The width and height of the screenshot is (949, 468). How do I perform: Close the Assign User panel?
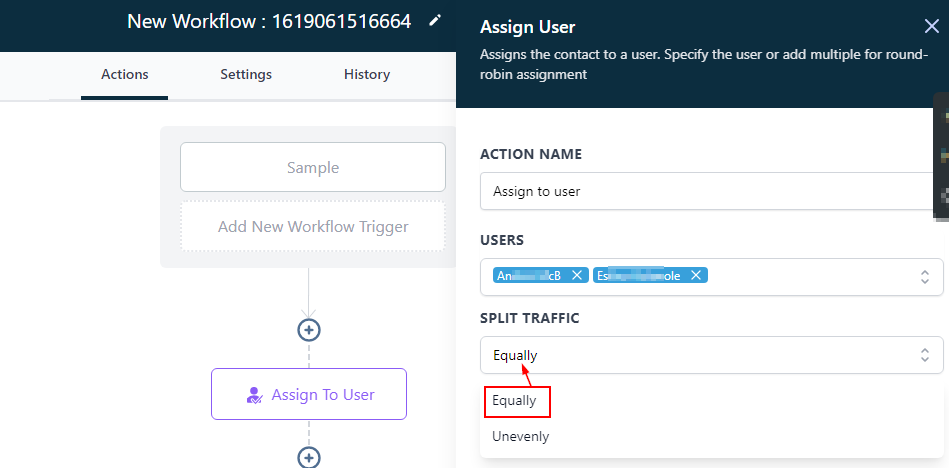[931, 27]
